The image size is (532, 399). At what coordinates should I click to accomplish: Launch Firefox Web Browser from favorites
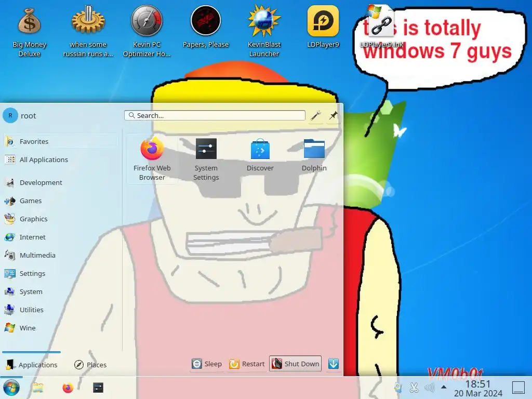[152, 159]
